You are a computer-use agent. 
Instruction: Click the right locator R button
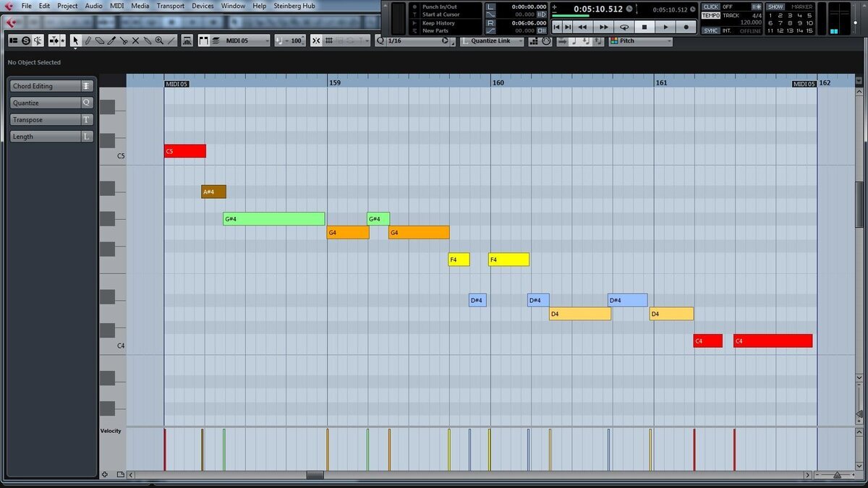point(490,23)
